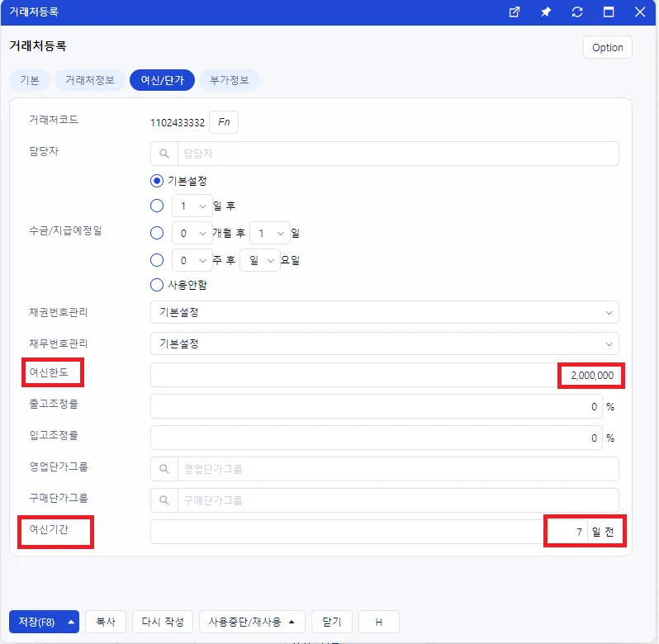Pin the 거래처등록 window

[546, 12]
